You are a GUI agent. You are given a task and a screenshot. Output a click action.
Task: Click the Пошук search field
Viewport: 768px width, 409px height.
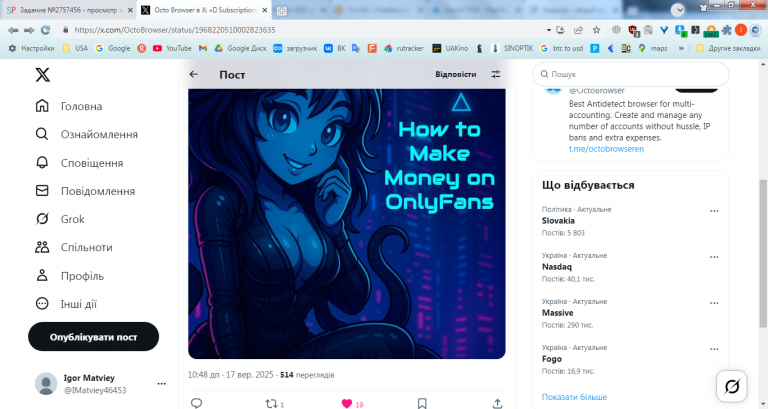630,74
